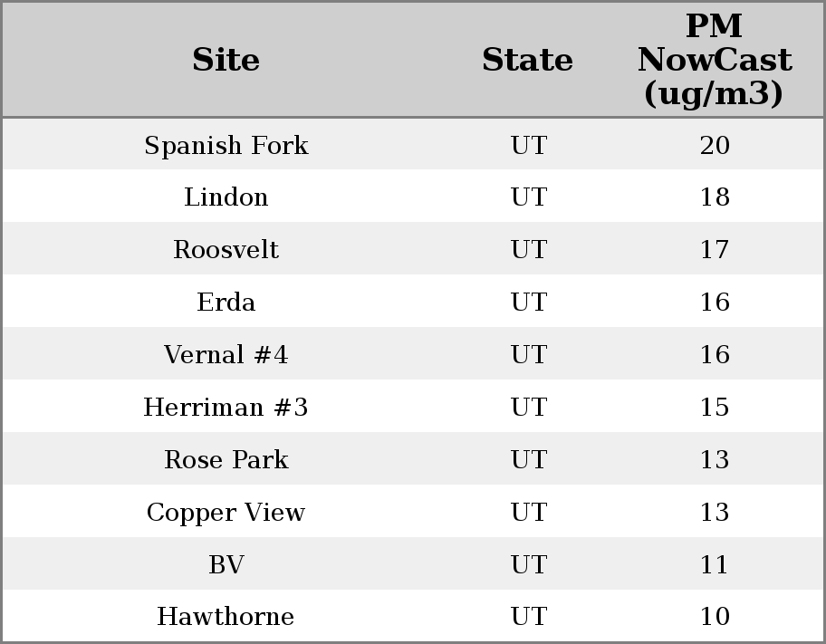Image resolution: width=826 pixels, height=644 pixels.
Task: Select the Hawthorne site cell
Action: [x=226, y=617]
